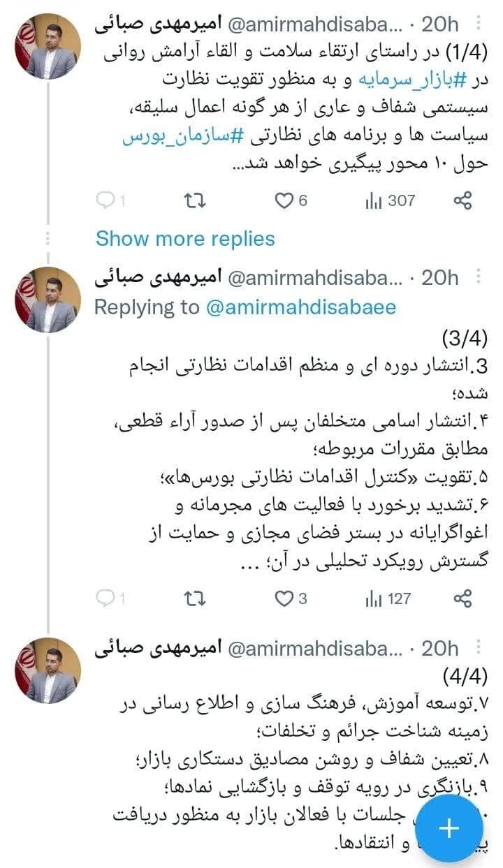Screen dimensions: 503x868
Task: Click Show more replies
Action: point(185,239)
